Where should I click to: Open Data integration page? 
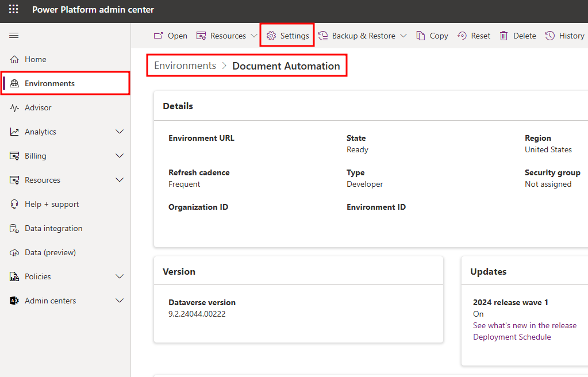point(66,228)
